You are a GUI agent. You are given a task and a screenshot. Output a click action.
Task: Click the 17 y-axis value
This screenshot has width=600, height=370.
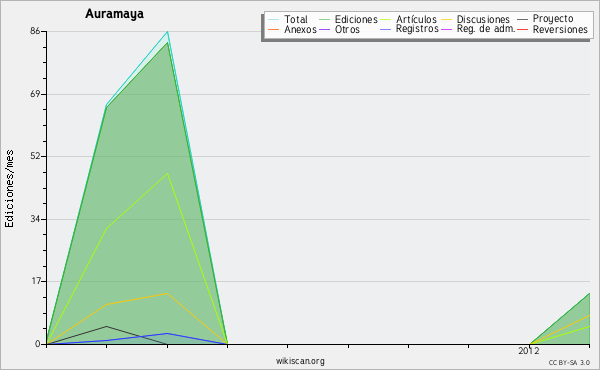tap(35, 281)
